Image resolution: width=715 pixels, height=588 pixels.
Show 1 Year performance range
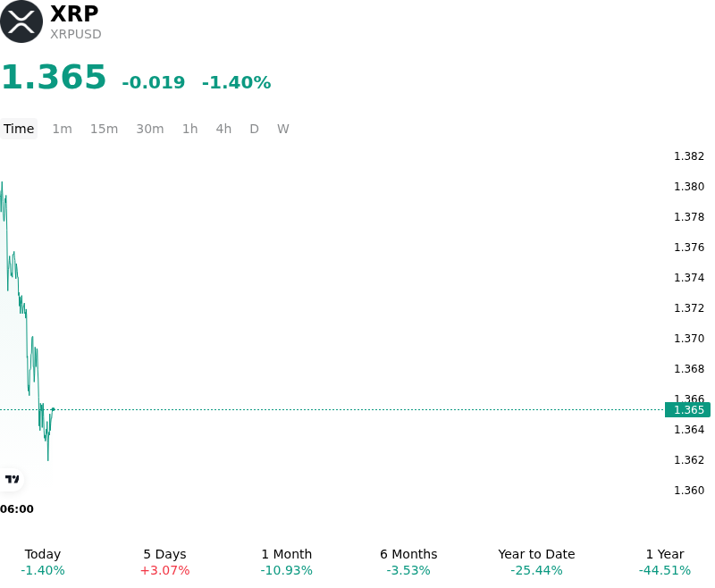point(665,561)
